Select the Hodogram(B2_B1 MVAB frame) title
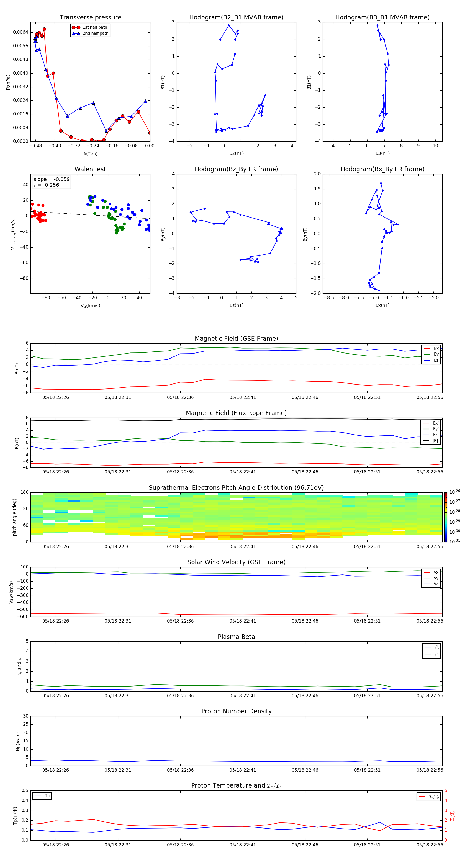This screenshot has height=868, width=473. (x=236, y=18)
